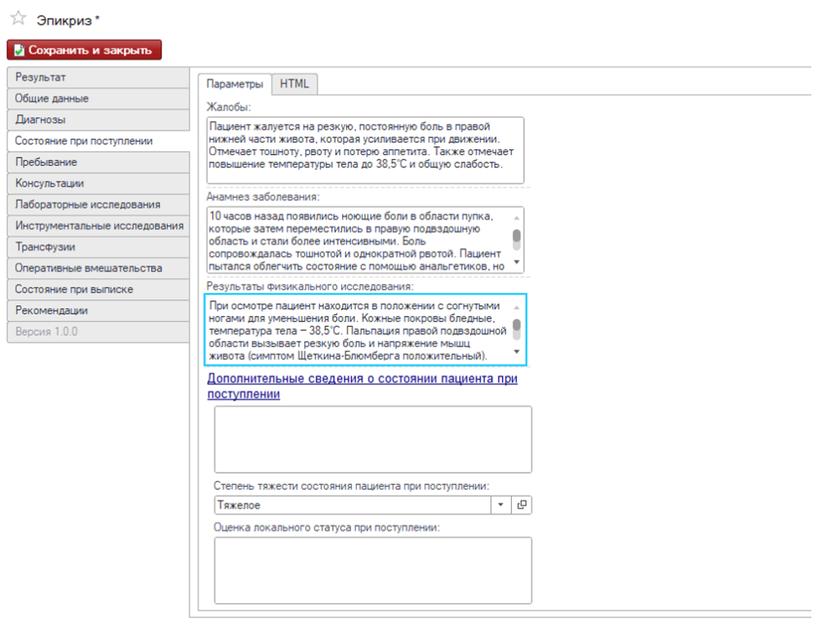Click inside the Жалобы text field

365,150
